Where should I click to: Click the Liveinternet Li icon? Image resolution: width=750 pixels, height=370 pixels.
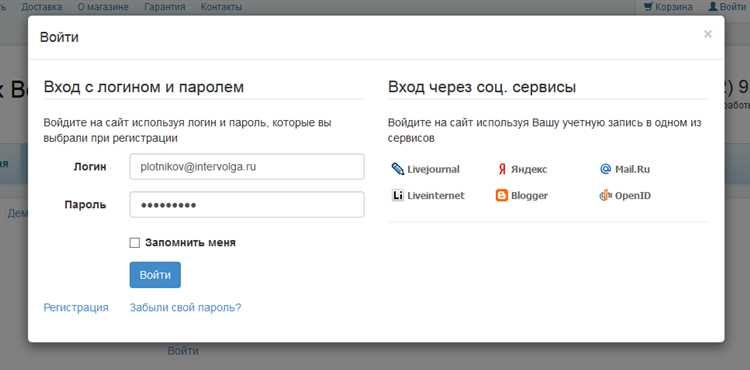398,195
